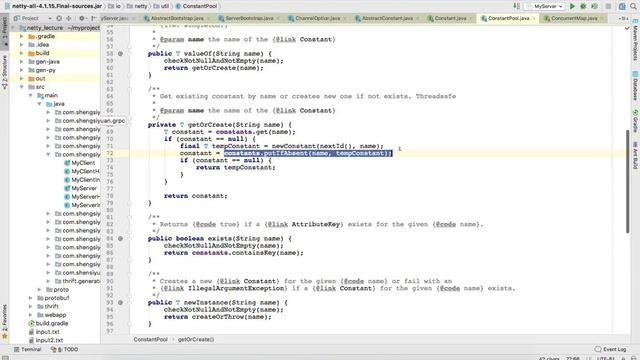Click the inspection status checkmark above scrollbar
The height and width of the screenshot is (360, 640).
627,28
